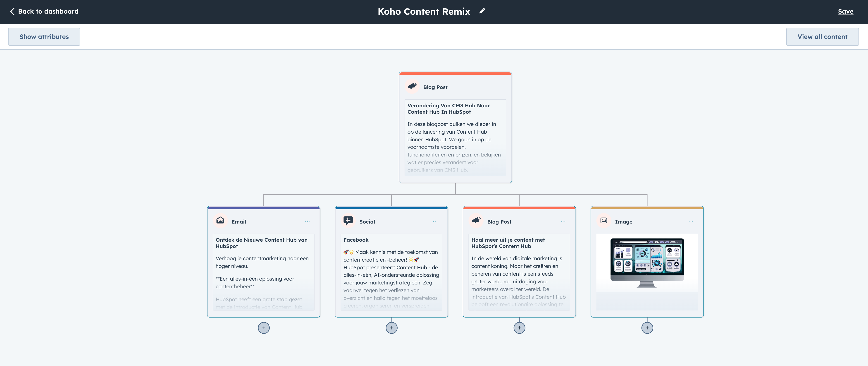868x366 pixels.
Task: Add a child node below the Social card
Action: pyautogui.click(x=391, y=328)
